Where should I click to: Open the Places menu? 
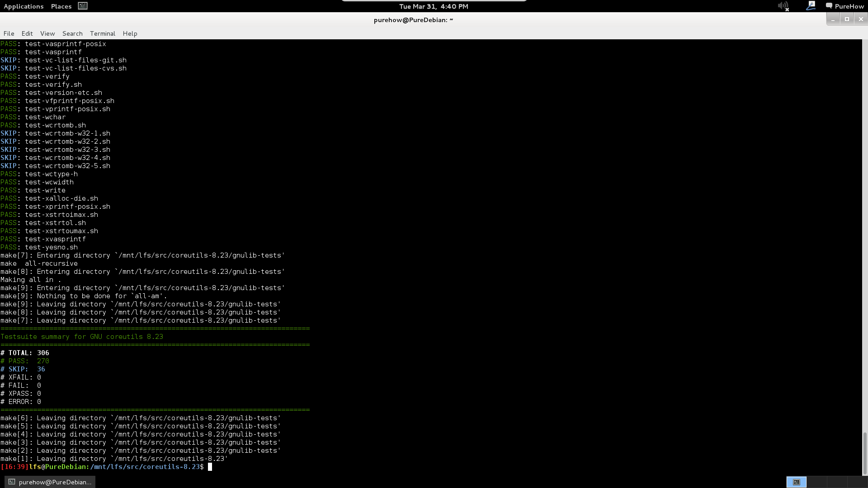(61, 6)
